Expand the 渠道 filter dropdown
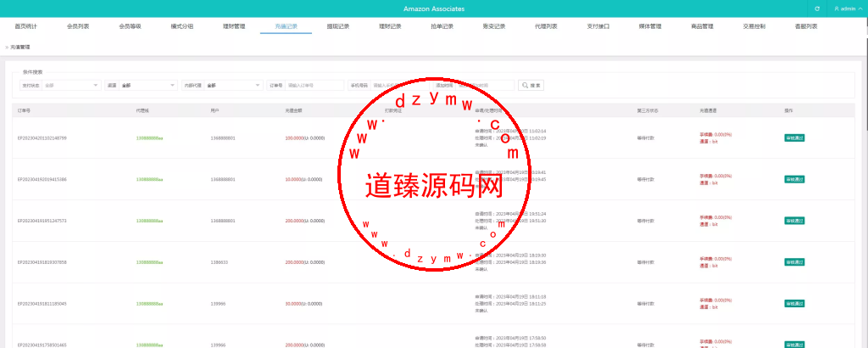The image size is (868, 348). click(147, 86)
